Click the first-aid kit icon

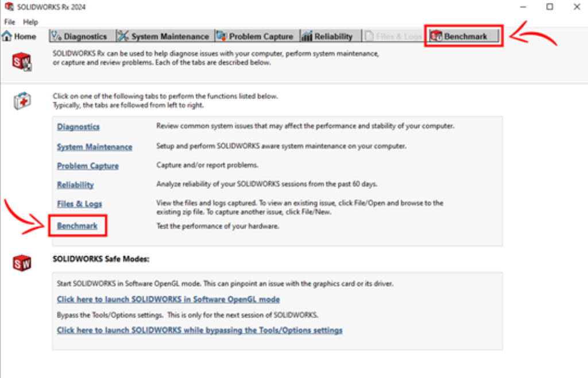click(x=22, y=101)
